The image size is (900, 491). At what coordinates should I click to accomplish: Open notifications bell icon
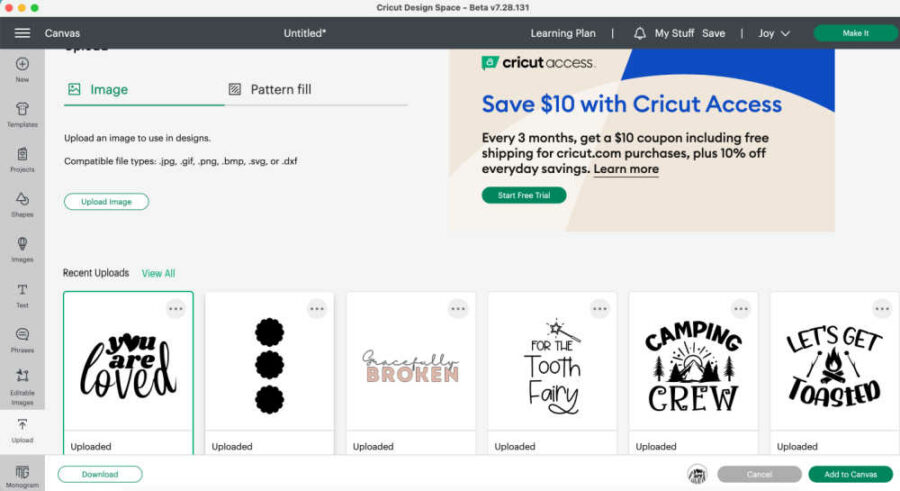(640, 33)
